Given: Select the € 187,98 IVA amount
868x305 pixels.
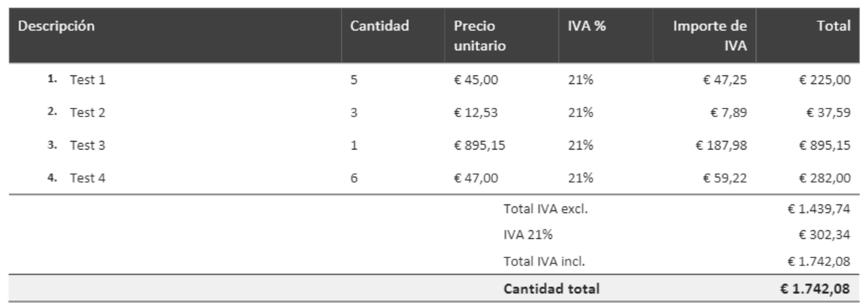Looking at the screenshot, I should [x=721, y=146].
